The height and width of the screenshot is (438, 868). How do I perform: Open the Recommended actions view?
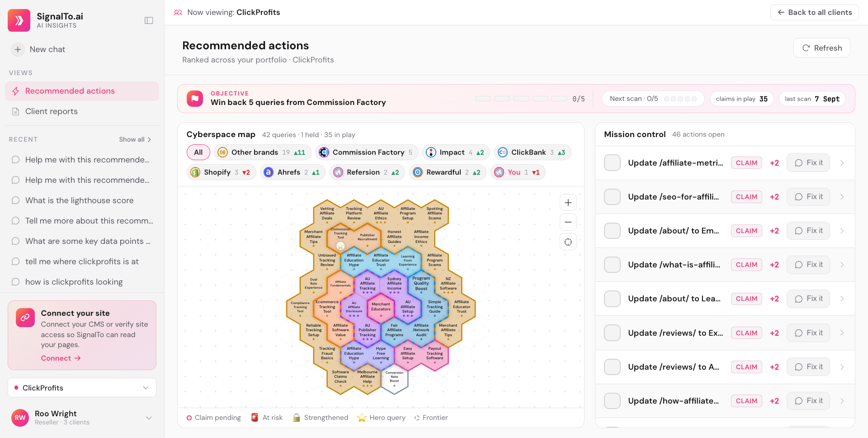pos(82,91)
